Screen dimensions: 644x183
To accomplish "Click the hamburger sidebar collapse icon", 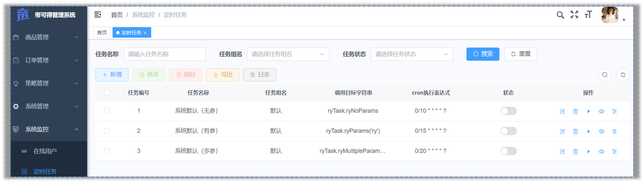I will [98, 15].
